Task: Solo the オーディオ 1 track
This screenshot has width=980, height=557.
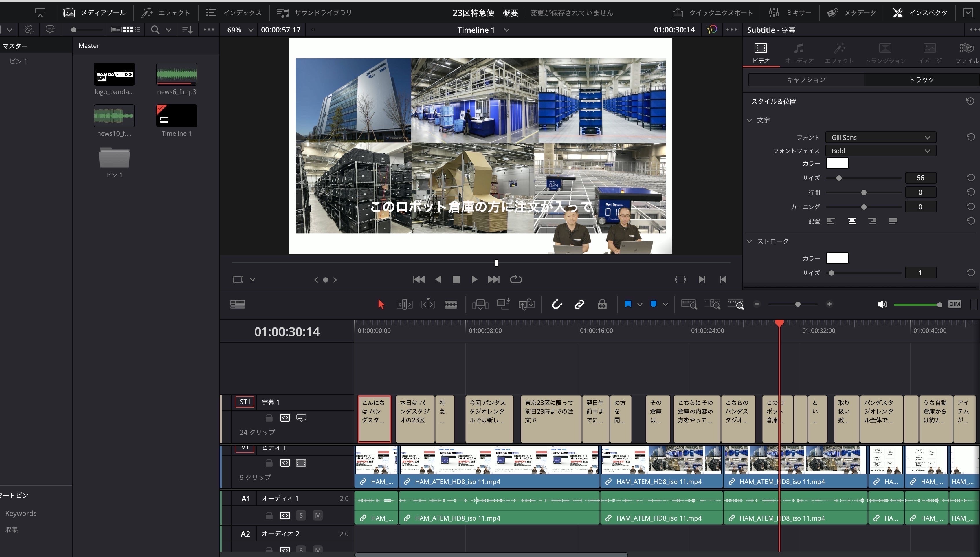Action: 301,515
